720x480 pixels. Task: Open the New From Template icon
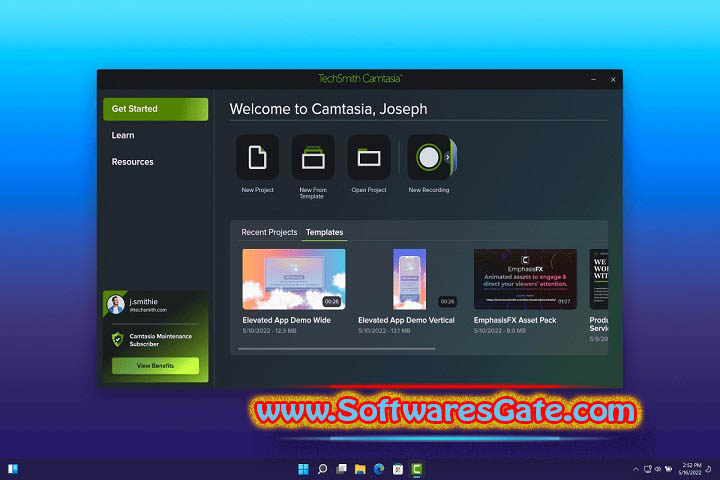pos(313,157)
